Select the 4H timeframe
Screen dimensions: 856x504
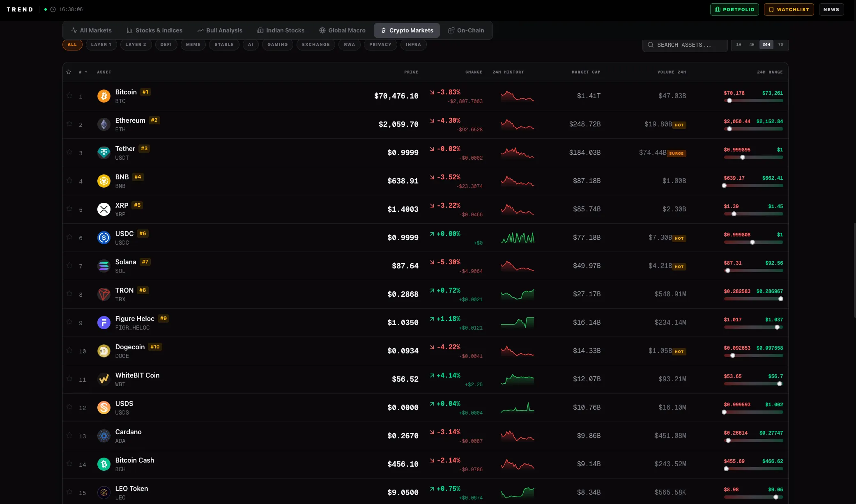click(x=752, y=45)
